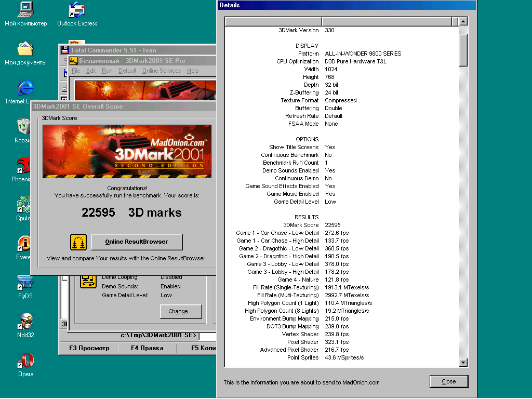Open the My Computer desktop icon

click(x=25, y=10)
